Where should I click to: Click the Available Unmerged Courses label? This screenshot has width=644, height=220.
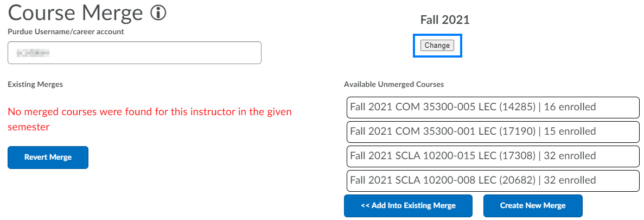click(x=394, y=84)
